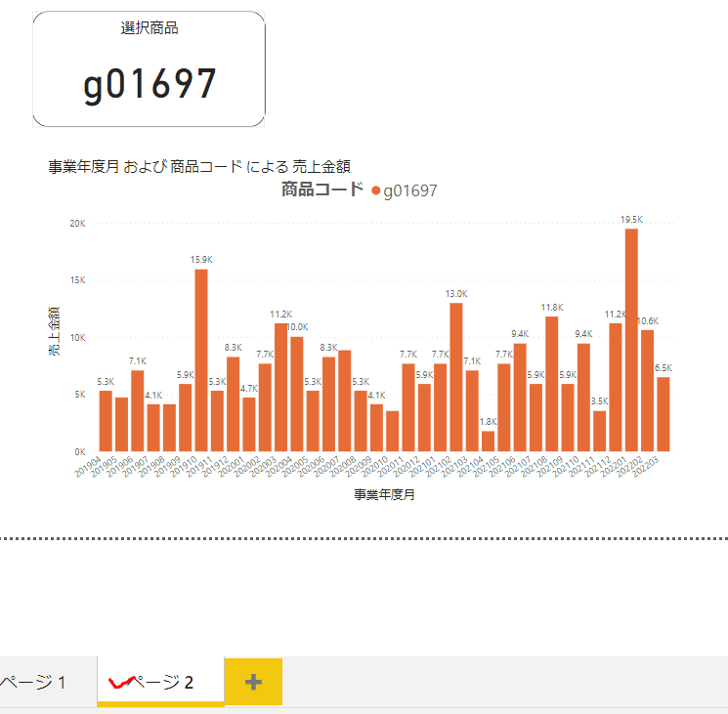
Task: Click the 10.6K bar beside the tallest bar
Action: point(647,391)
